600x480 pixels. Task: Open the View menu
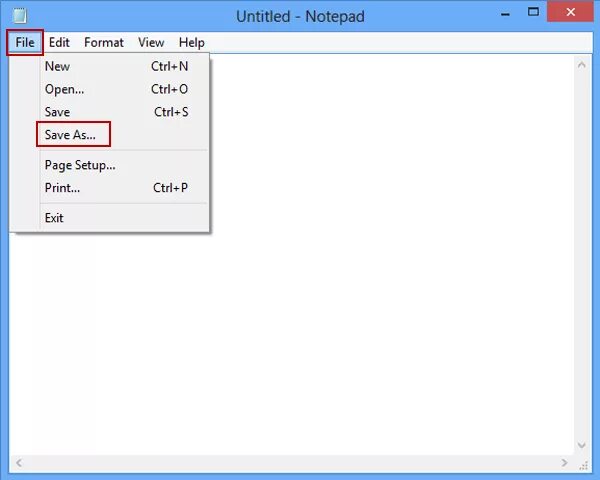click(151, 42)
